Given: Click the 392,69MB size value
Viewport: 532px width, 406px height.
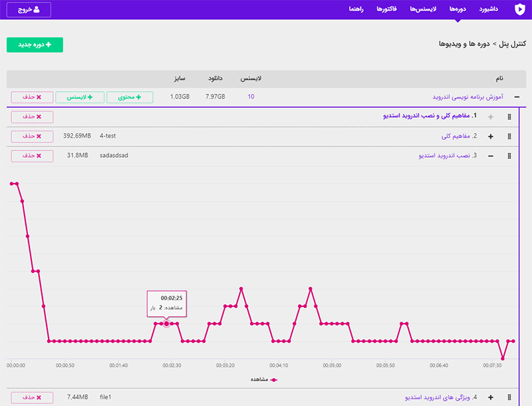Looking at the screenshot, I should tap(77, 136).
